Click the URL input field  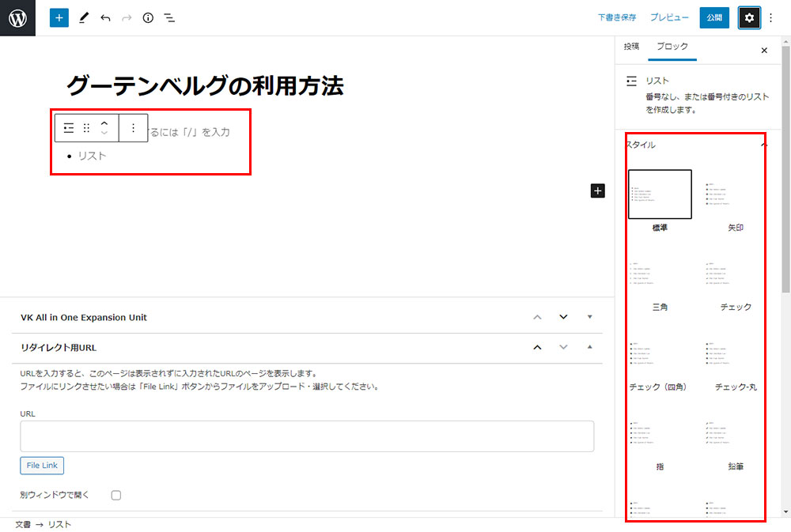[x=307, y=436]
